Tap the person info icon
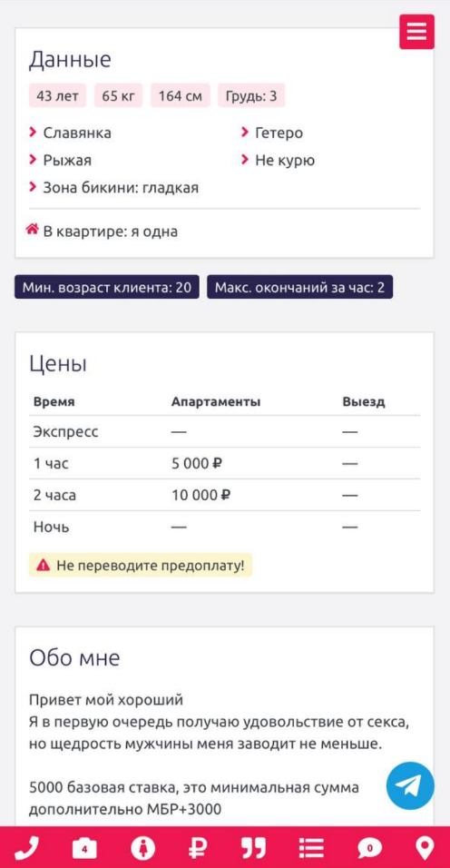 pyautogui.click(x=142, y=847)
